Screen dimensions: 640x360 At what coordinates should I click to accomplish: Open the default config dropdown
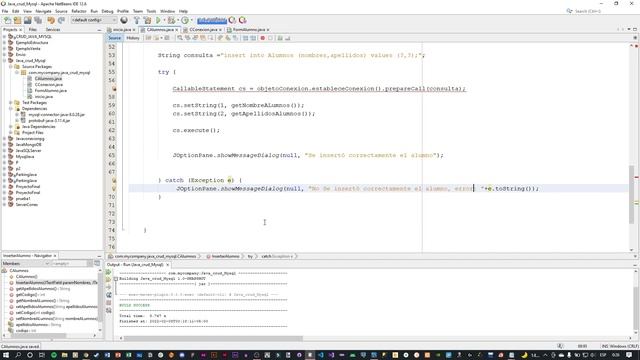coord(94,20)
